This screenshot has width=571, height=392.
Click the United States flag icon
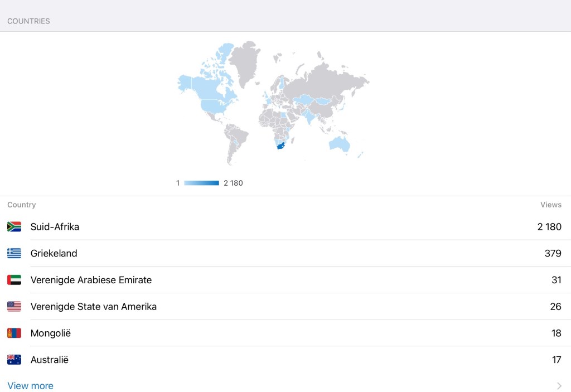(14, 306)
